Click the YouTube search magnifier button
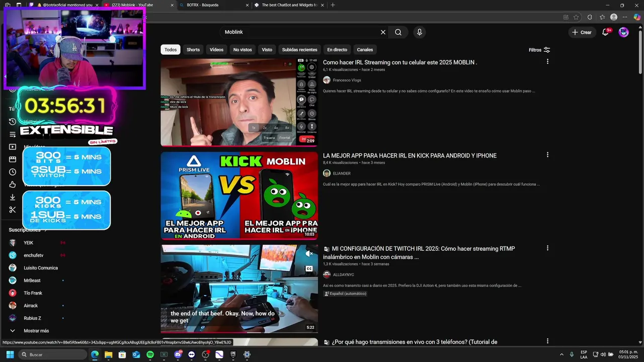This screenshot has height=362, width=644. tap(398, 32)
